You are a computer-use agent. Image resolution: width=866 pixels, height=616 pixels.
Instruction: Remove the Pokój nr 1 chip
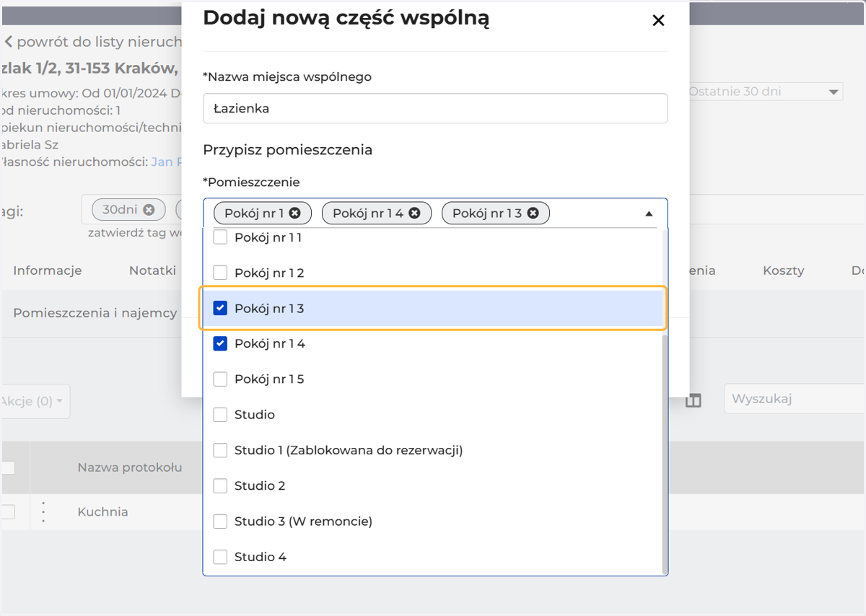click(294, 214)
